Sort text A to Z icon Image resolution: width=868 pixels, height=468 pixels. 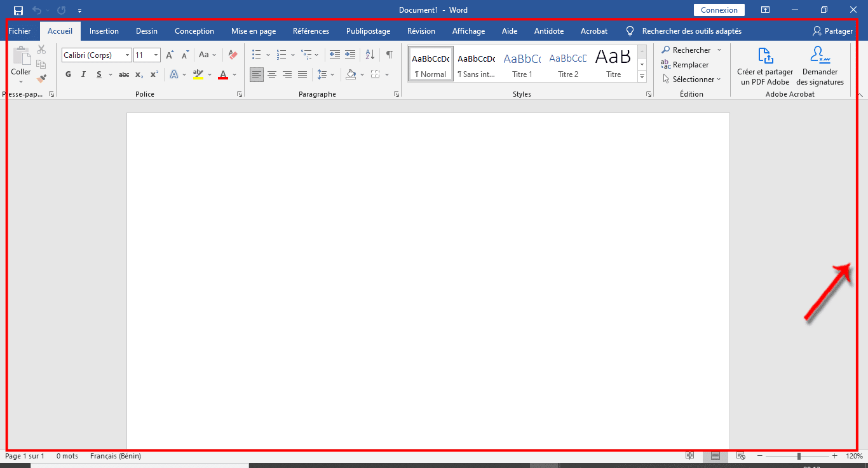[370, 55]
